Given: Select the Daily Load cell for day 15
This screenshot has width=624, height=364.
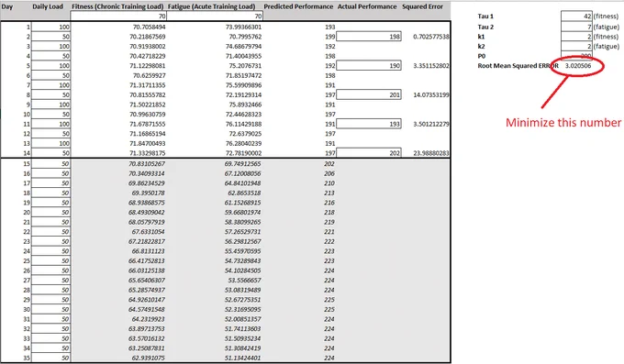Looking at the screenshot, I should pos(50,164).
